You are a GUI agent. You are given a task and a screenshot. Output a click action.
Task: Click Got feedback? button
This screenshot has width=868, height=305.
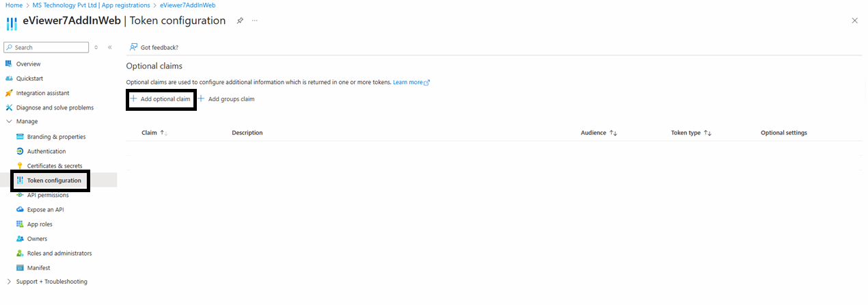154,47
